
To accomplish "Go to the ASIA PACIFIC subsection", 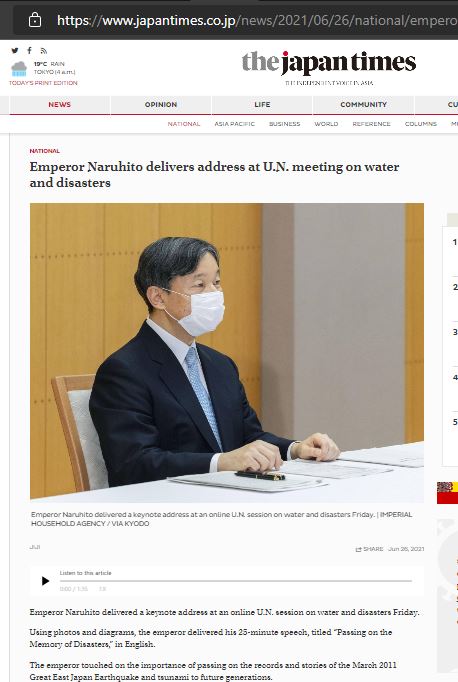I will 234,124.
